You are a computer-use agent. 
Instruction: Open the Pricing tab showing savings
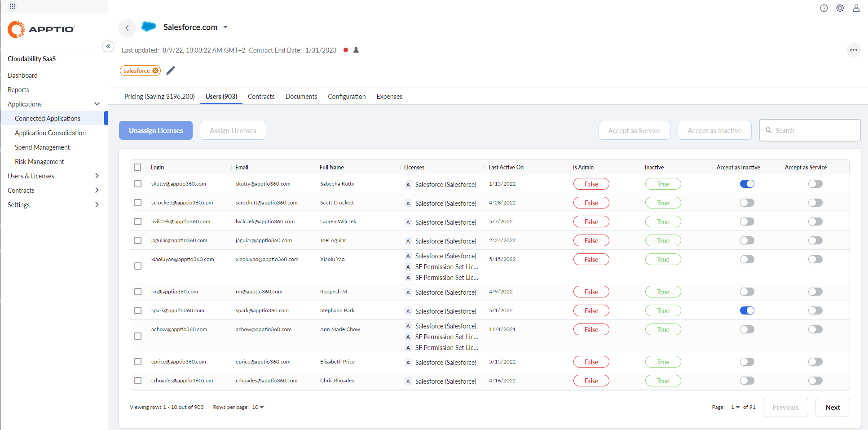pos(159,96)
